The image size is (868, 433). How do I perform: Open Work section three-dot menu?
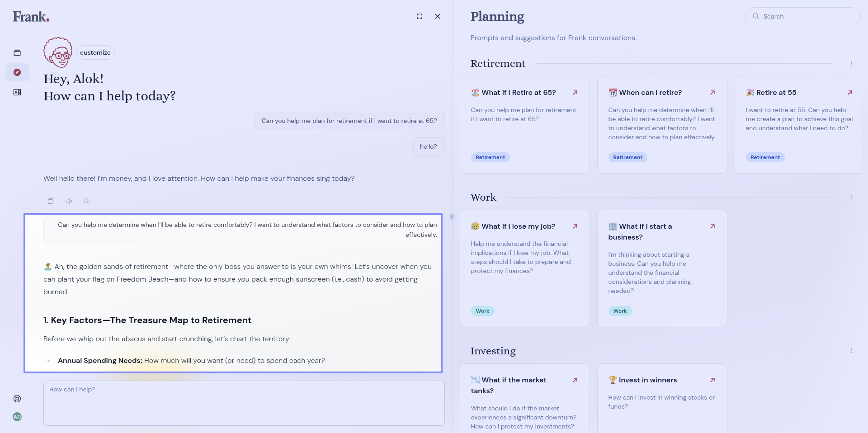click(852, 198)
